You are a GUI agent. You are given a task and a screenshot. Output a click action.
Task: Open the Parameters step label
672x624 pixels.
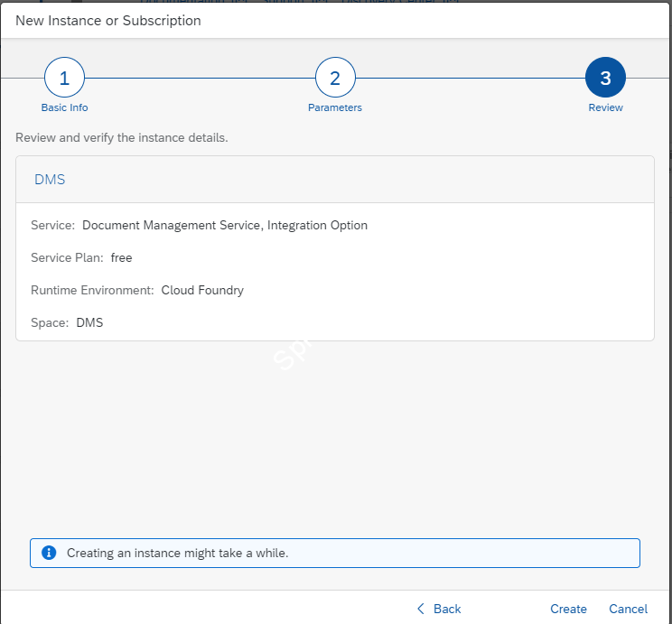click(x=335, y=107)
